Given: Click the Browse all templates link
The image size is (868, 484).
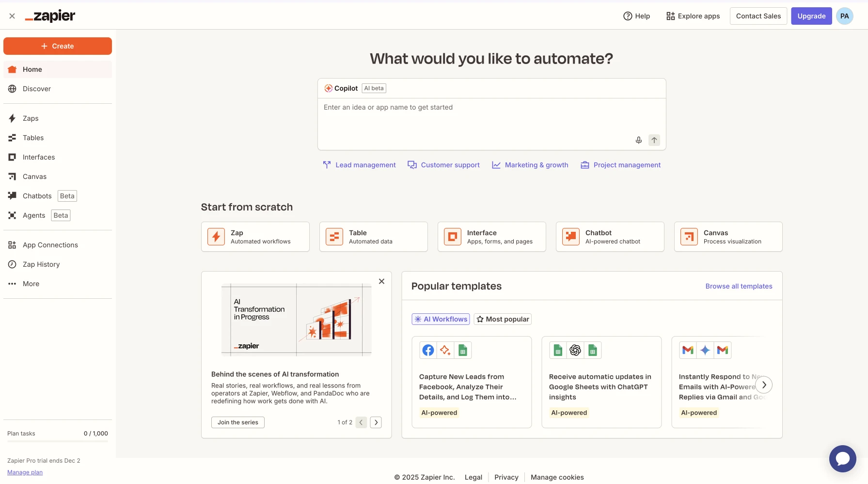Looking at the screenshot, I should [739, 286].
